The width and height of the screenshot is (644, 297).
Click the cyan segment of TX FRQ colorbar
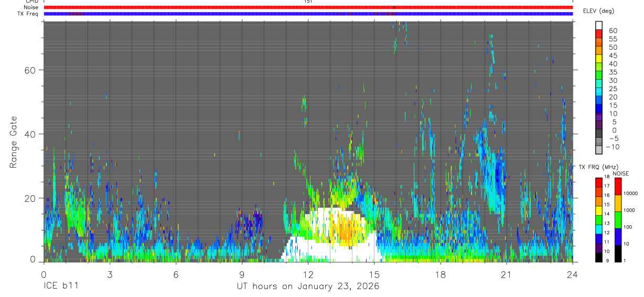599,229
